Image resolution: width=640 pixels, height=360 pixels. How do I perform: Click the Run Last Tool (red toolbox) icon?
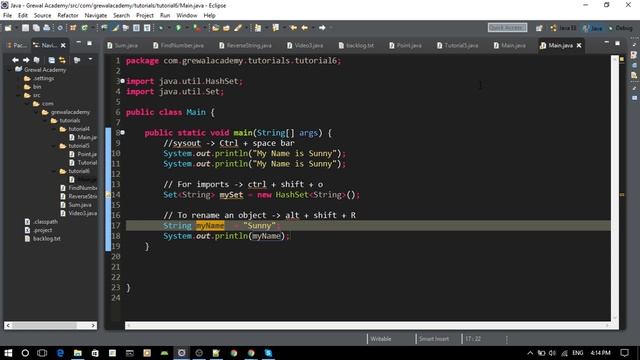pos(197,28)
